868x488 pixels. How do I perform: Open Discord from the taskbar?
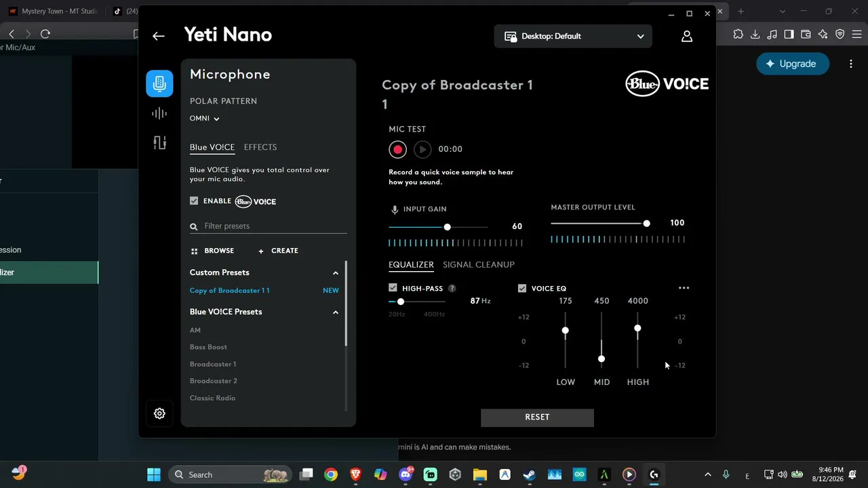tap(406, 474)
